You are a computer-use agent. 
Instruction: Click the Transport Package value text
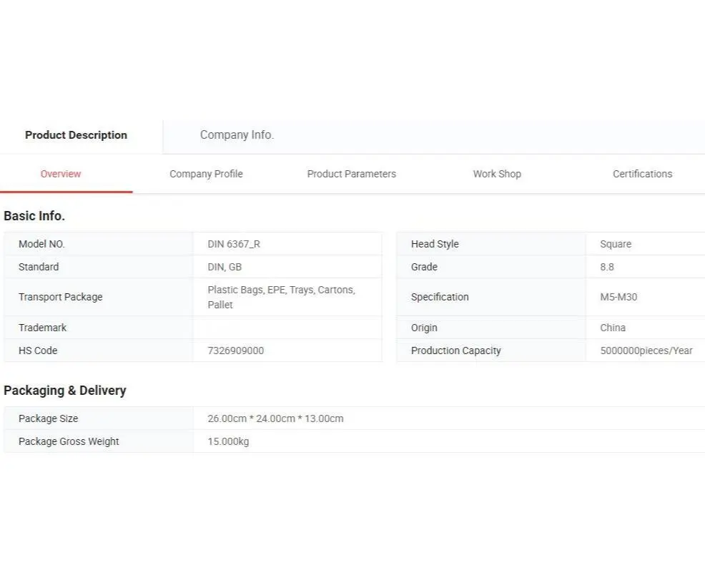[x=281, y=297]
